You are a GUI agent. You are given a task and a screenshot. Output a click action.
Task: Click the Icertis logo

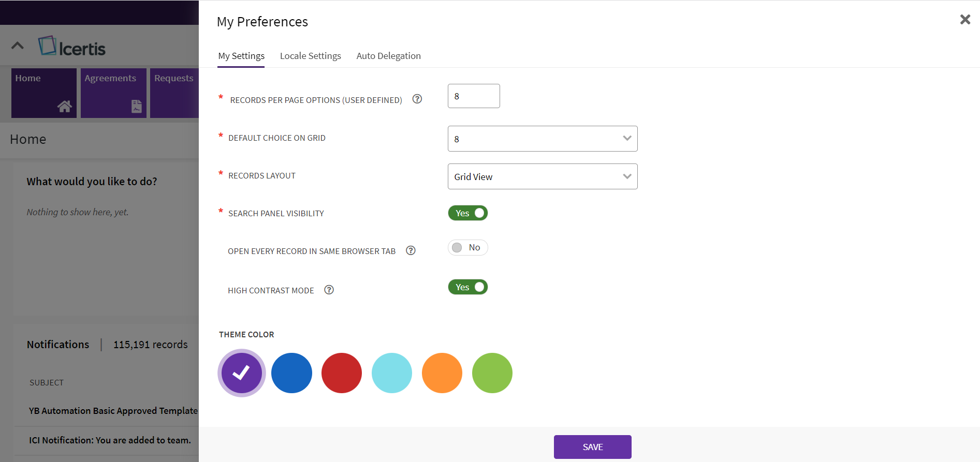pos(72,47)
